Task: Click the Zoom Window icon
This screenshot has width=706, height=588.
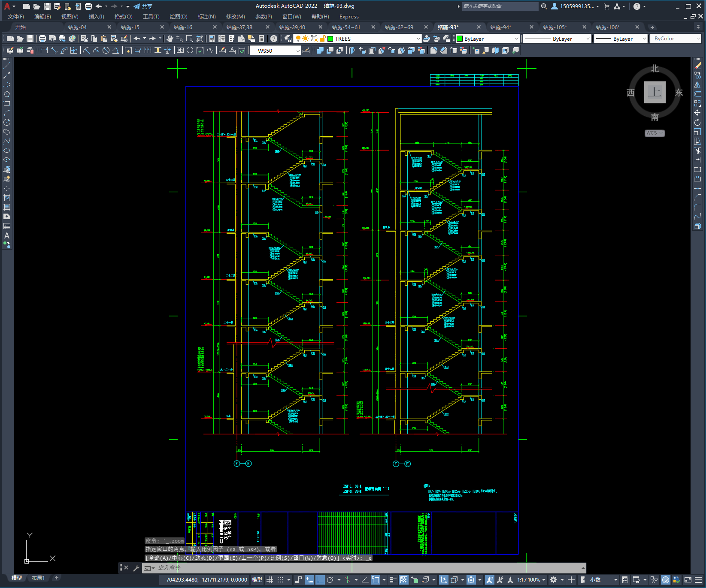Action: [189, 39]
